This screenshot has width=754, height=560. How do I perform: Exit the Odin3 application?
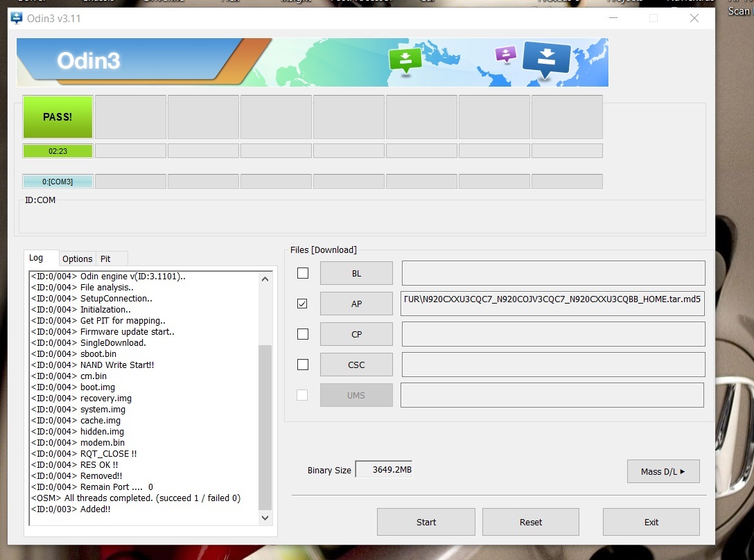[651, 522]
